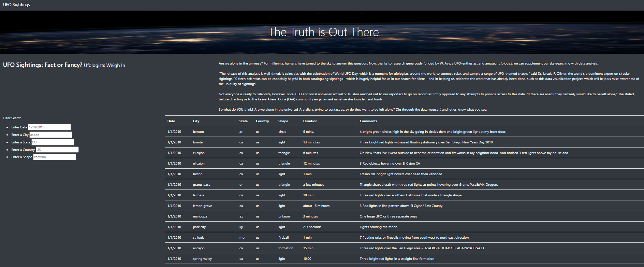The width and height of the screenshot is (644, 267).
Task: Click the UFO Sightings site title
Action: (16, 4)
